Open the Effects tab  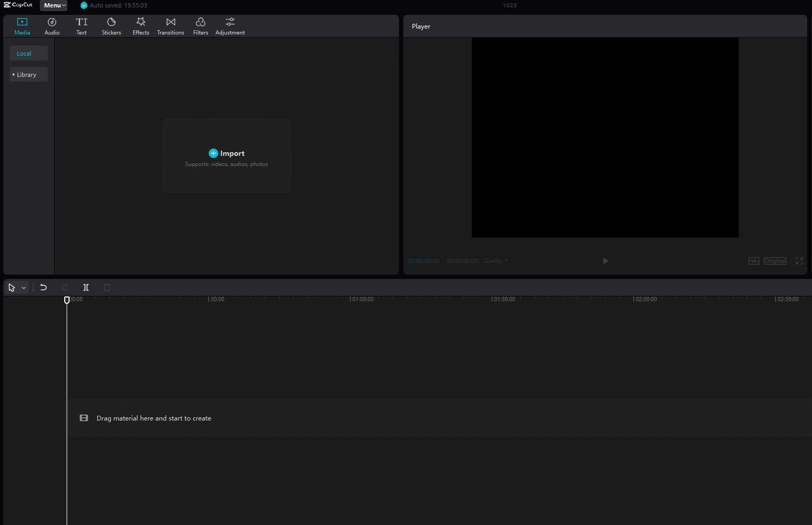coord(141,27)
